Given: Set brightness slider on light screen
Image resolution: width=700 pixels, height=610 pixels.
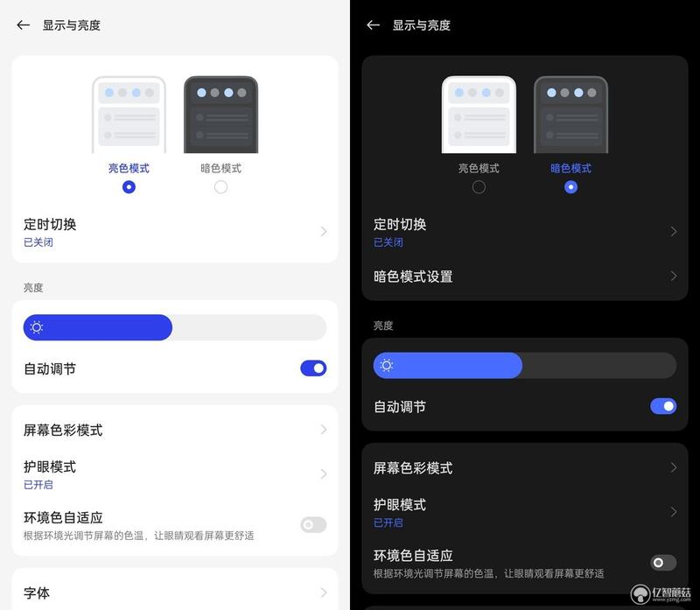Looking at the screenshot, I should coord(175,327).
